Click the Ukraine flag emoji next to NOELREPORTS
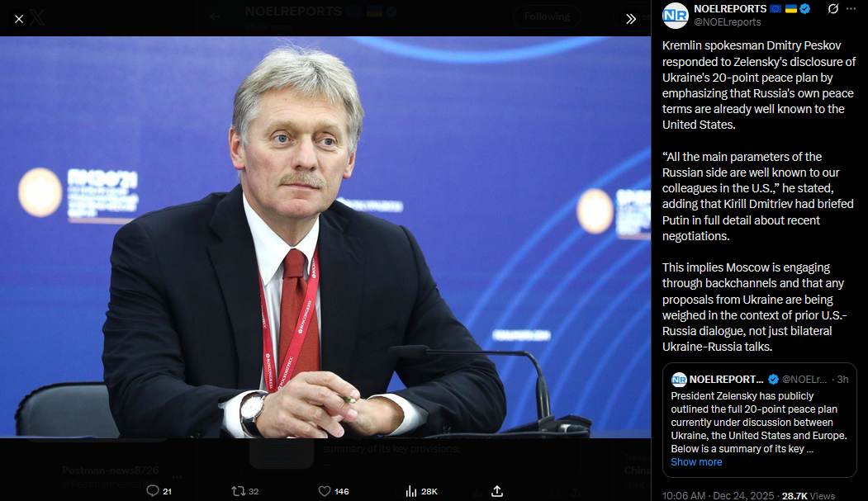The height and width of the screenshot is (501, 868). click(792, 9)
